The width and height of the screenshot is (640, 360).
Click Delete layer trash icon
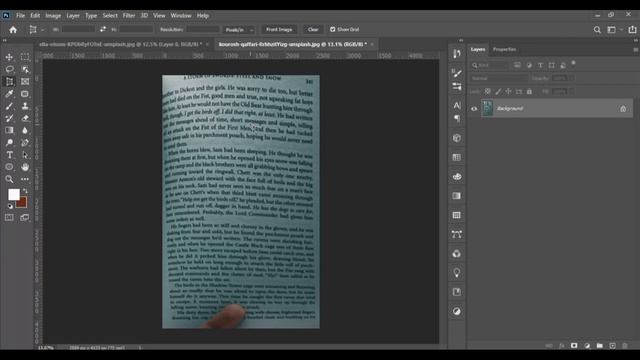[x=625, y=346]
